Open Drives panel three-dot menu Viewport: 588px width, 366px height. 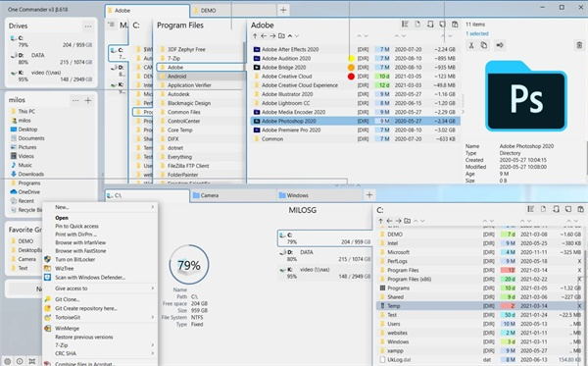pyautogui.click(x=88, y=26)
